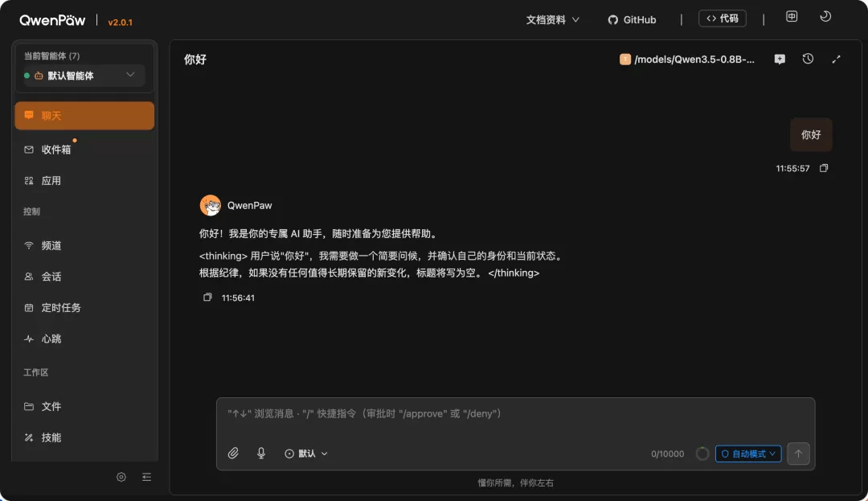Click the calendar icon beside 定时任务

29,307
